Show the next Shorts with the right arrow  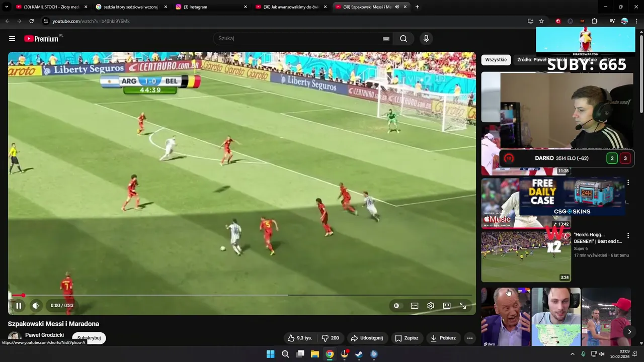629,332
